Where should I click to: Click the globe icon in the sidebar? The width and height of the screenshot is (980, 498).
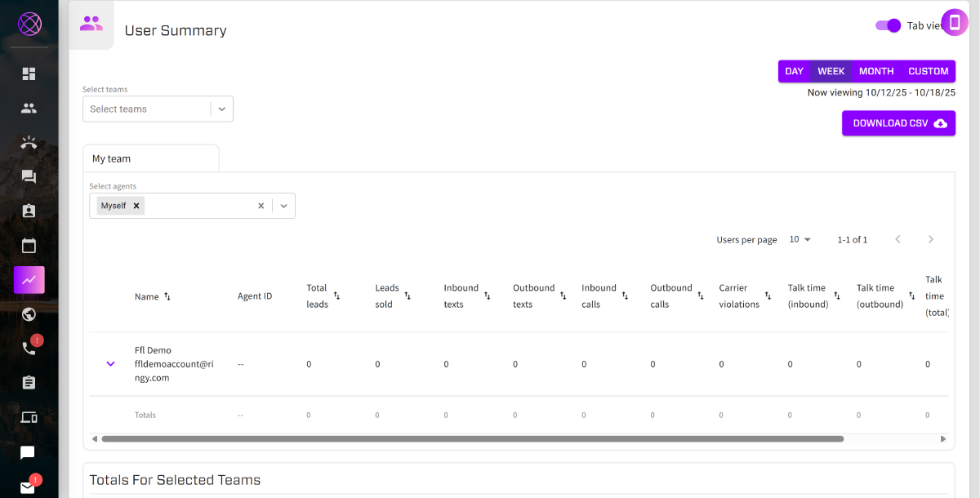29,313
